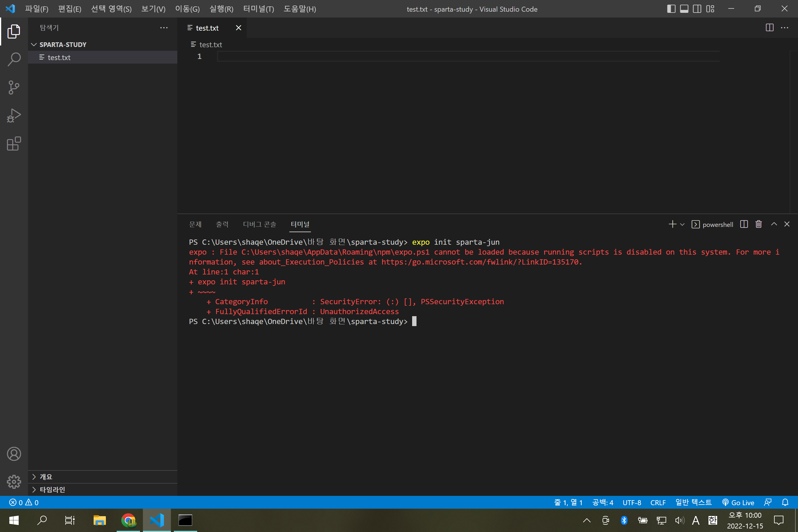This screenshot has height=532, width=798.
Task: Open the 이동(G) menu
Action: tap(187, 9)
